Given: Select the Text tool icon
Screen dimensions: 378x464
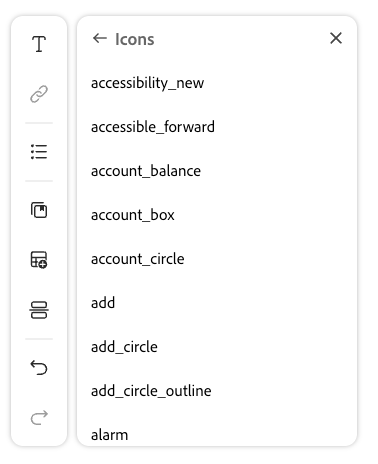Looking at the screenshot, I should 39,44.
